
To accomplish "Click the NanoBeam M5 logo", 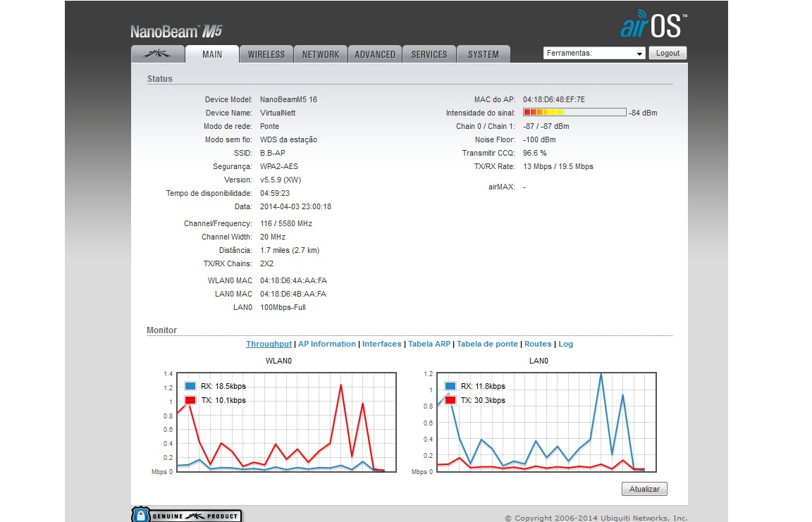I will (176, 32).
